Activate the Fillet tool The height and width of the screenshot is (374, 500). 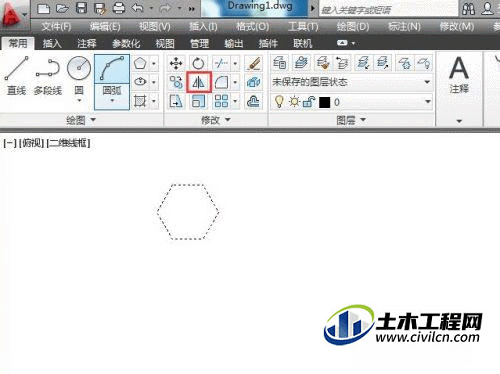click(222, 82)
